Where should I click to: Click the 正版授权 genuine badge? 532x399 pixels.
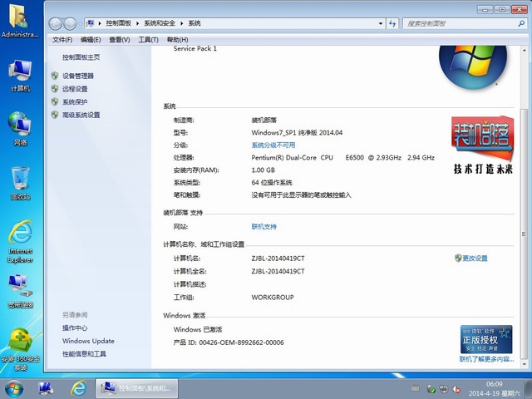pyautogui.click(x=486, y=339)
